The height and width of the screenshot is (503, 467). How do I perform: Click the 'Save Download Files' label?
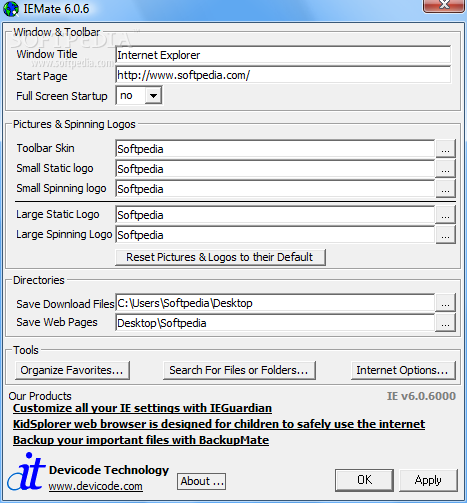(65, 304)
